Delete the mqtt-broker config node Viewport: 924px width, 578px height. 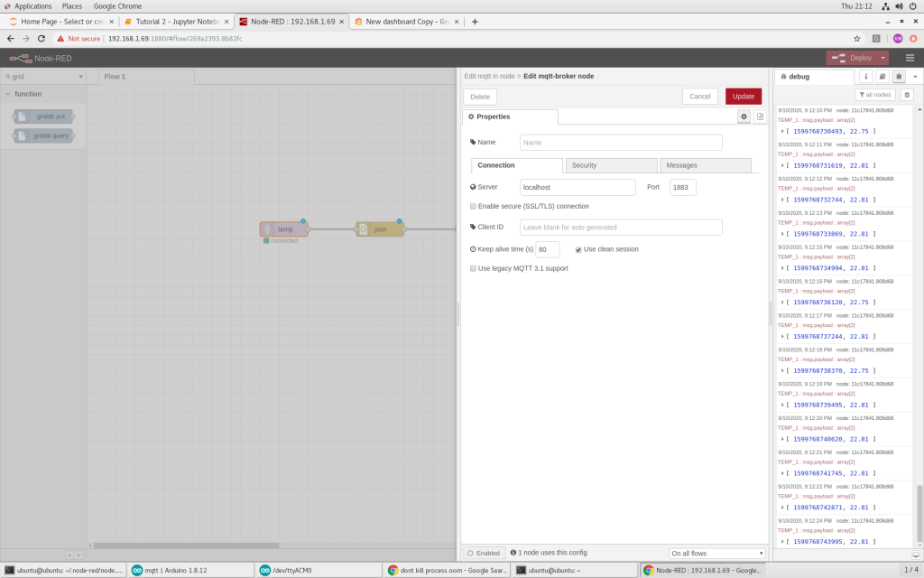(479, 96)
